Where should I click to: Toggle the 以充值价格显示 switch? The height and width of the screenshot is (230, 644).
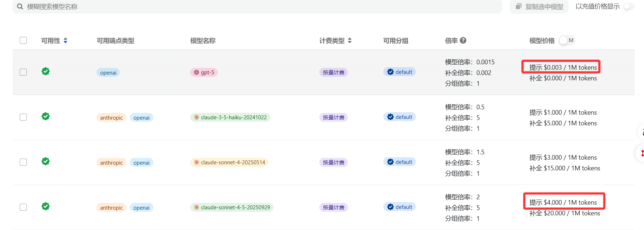point(629,6)
